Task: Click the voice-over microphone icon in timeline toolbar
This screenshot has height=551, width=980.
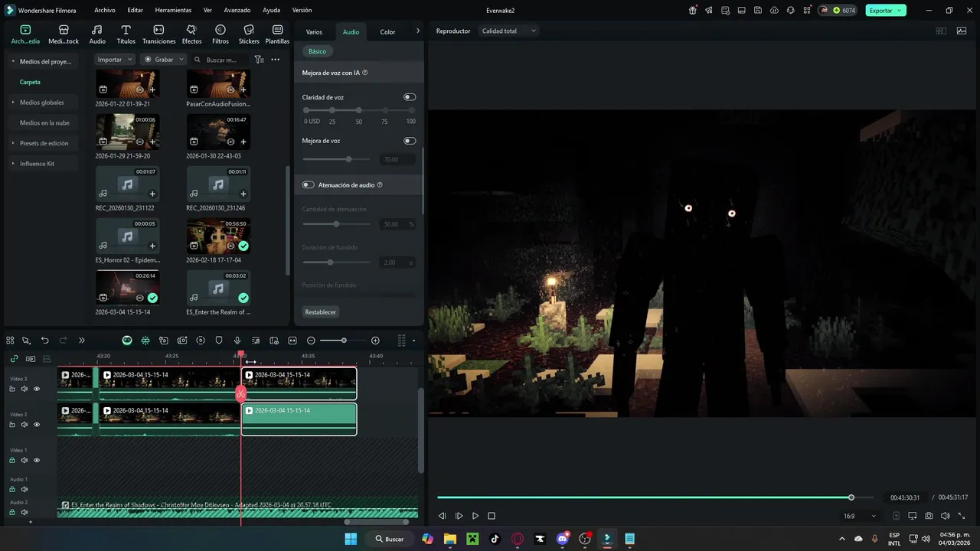Action: (x=237, y=341)
